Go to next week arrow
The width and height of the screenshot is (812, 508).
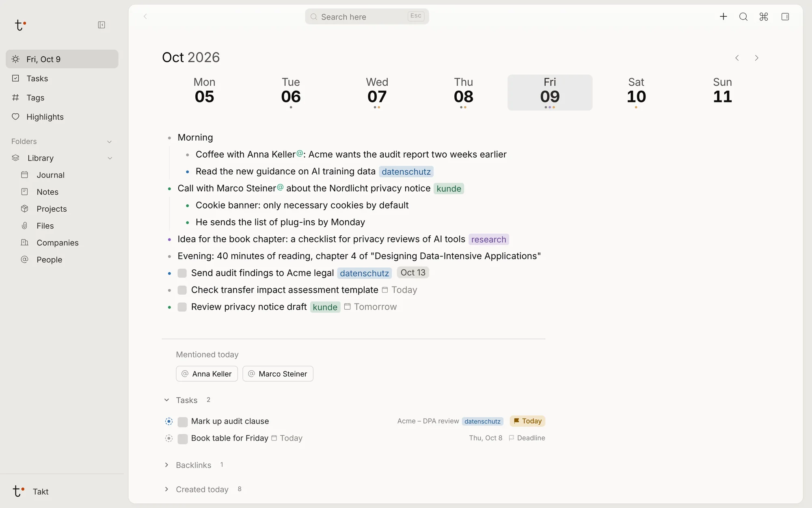tap(756, 58)
